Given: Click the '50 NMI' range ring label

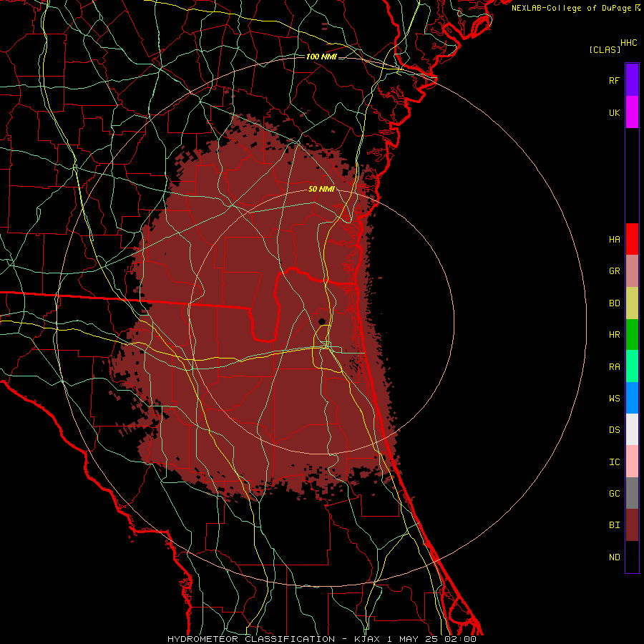Looking at the screenshot, I should click(321, 189).
